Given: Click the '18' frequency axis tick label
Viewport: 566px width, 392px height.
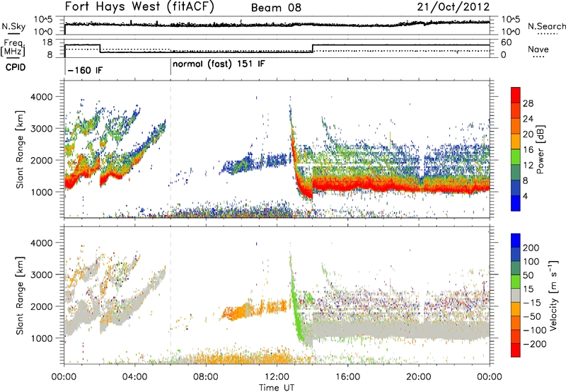Looking at the screenshot, I should [47, 42].
